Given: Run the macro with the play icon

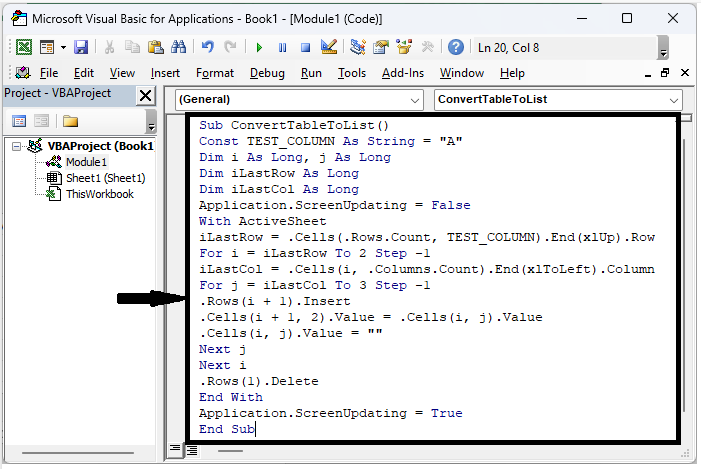Looking at the screenshot, I should [x=259, y=47].
